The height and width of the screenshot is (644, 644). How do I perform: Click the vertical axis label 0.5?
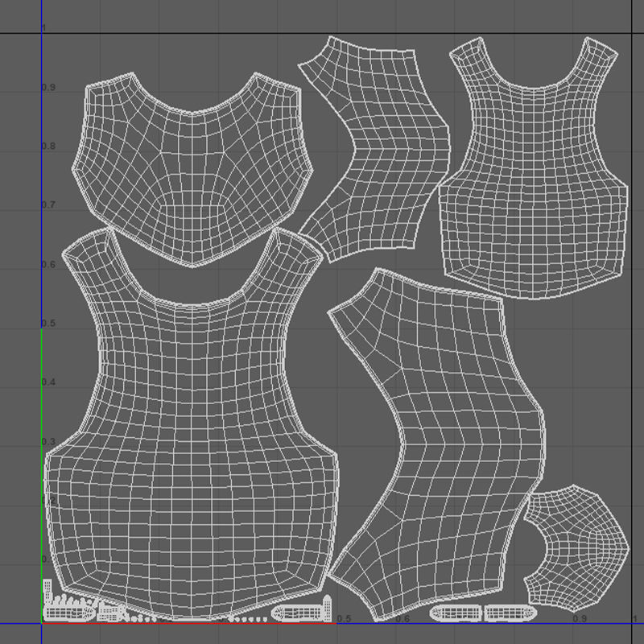point(48,324)
